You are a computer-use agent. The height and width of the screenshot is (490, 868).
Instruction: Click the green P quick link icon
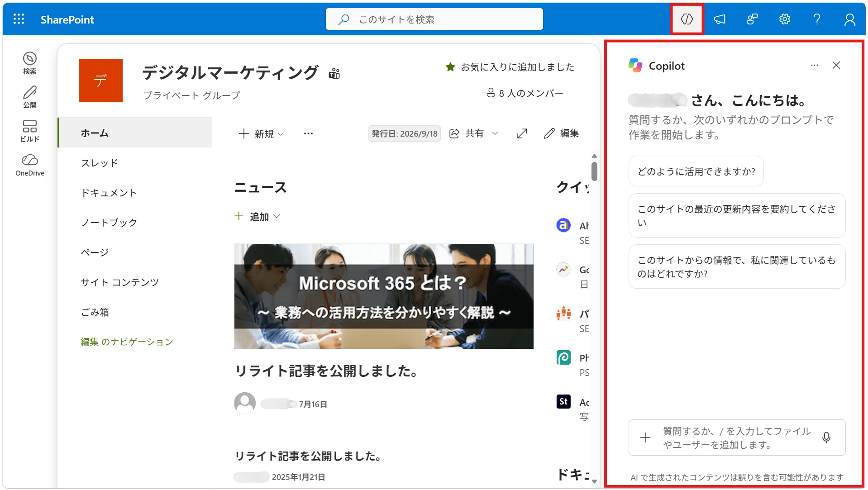(x=563, y=357)
